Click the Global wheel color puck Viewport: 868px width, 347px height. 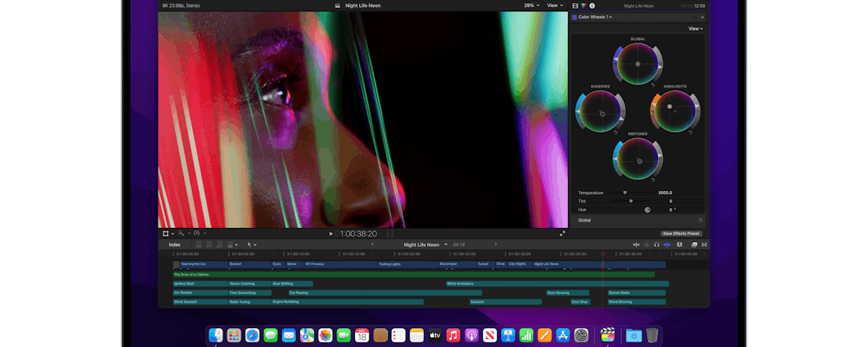pyautogui.click(x=638, y=64)
